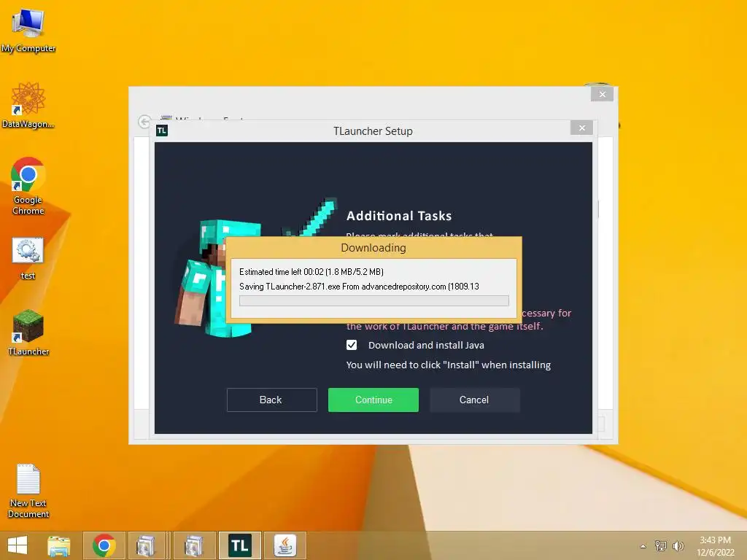Viewport: 747px width, 560px height.
Task: Open the volume speaker tray icon
Action: coord(678,545)
